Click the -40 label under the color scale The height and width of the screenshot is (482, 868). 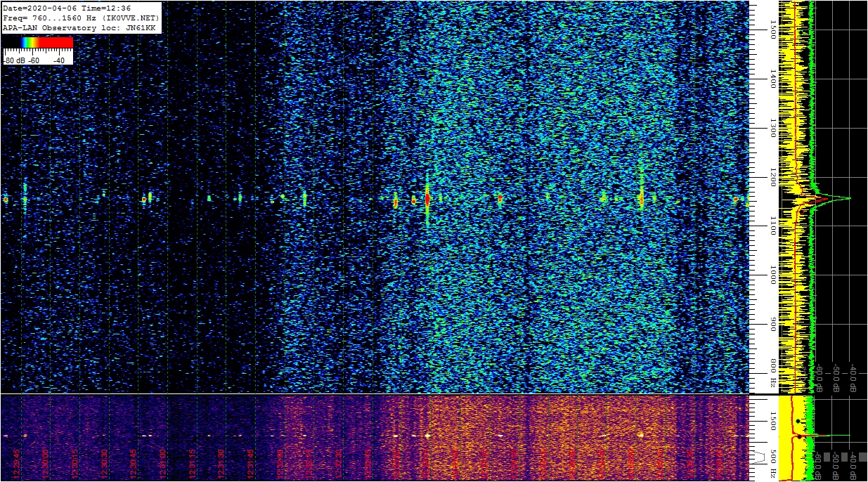tap(59, 60)
